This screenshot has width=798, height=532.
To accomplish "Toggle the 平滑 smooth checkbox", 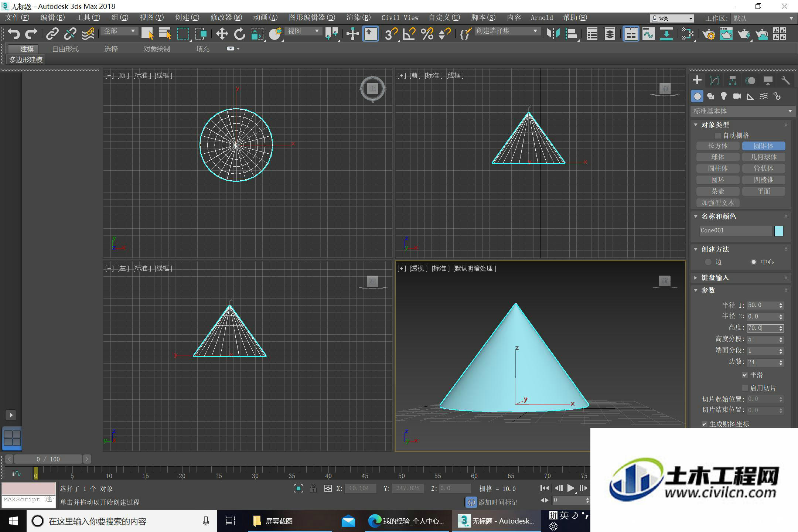I will [x=745, y=375].
